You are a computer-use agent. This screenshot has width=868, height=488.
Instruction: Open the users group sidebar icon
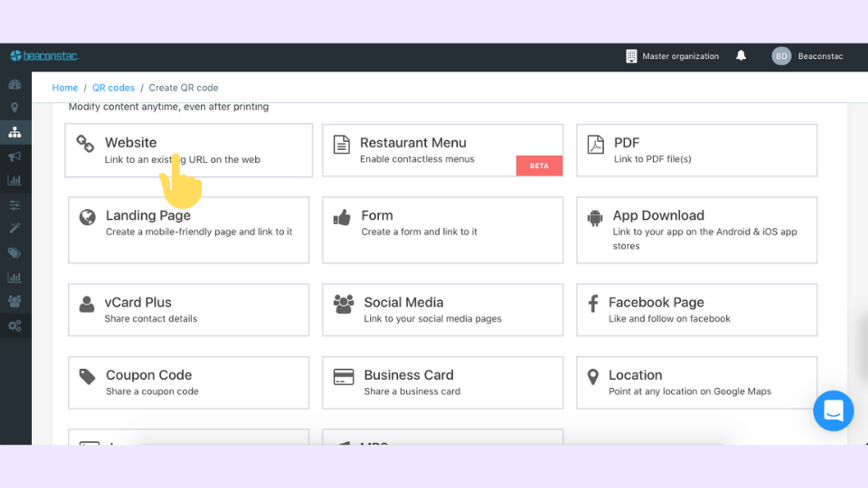tap(14, 301)
